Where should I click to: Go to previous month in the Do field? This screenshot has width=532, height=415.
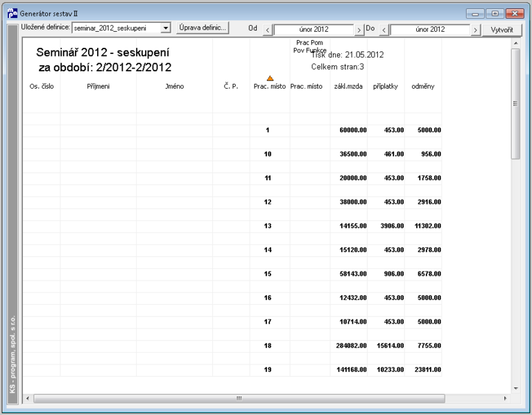384,30
